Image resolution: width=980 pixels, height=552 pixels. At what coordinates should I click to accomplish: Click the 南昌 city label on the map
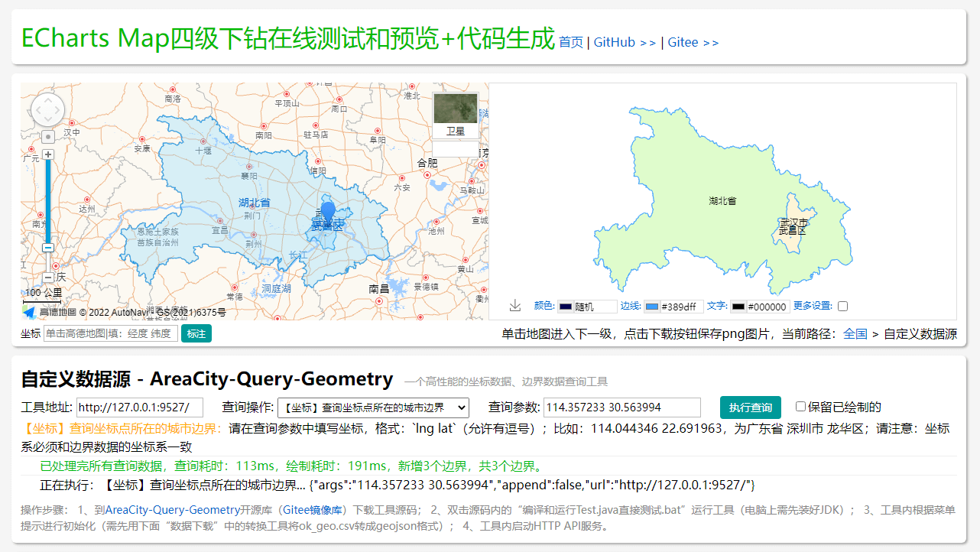tap(379, 289)
